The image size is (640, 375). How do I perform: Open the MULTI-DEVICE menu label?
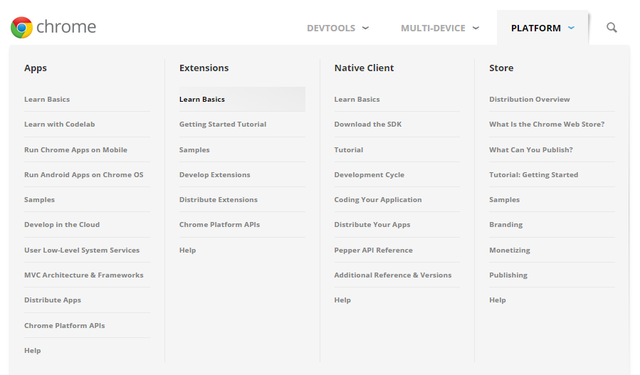433,28
